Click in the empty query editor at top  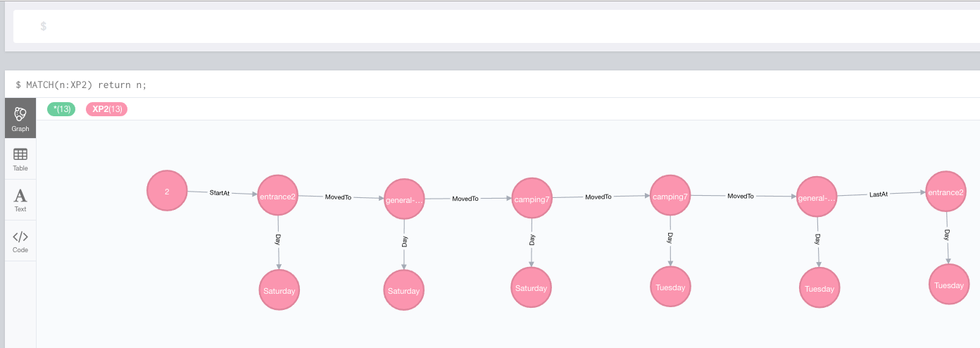[493, 26]
